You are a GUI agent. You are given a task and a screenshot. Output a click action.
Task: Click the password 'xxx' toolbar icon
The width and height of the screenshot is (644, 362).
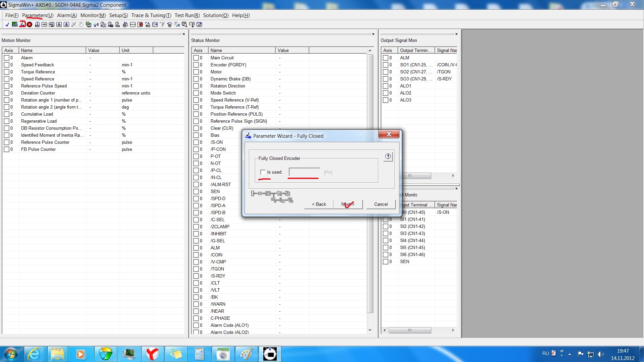tap(133, 24)
